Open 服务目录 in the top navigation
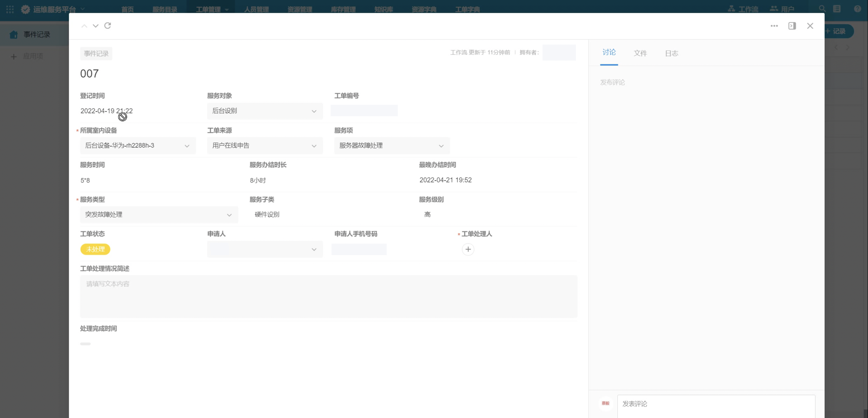 click(165, 9)
